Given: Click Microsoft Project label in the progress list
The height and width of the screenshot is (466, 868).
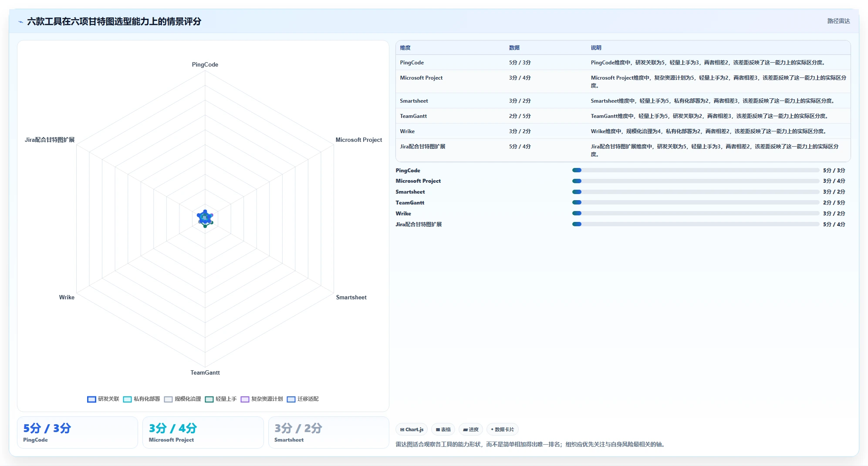Looking at the screenshot, I should [x=418, y=181].
